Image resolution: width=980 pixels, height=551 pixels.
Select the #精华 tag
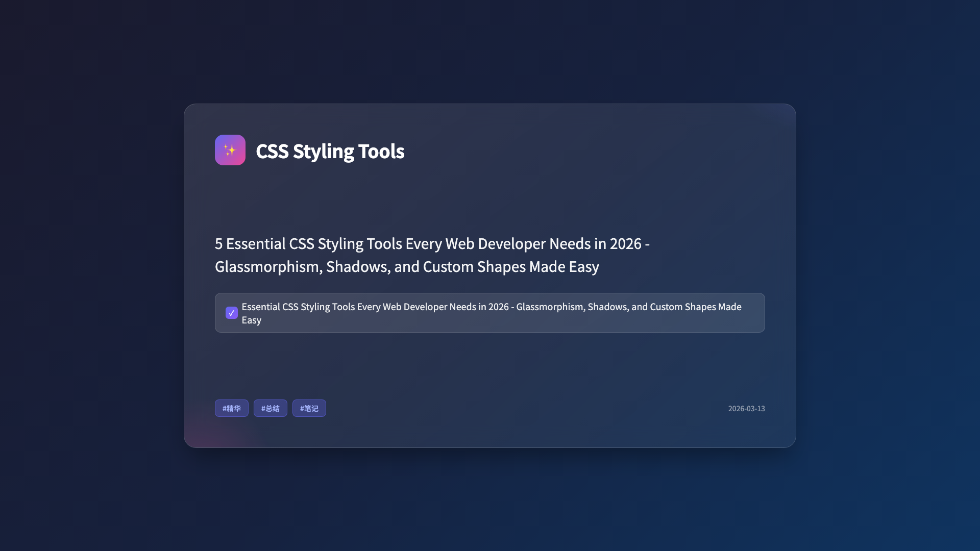coord(231,408)
